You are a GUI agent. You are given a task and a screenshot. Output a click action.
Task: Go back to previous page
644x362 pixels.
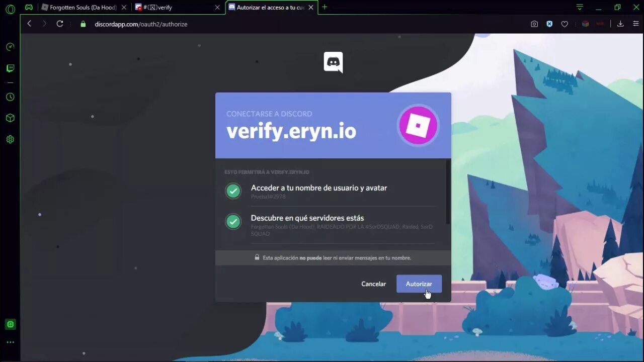click(29, 24)
